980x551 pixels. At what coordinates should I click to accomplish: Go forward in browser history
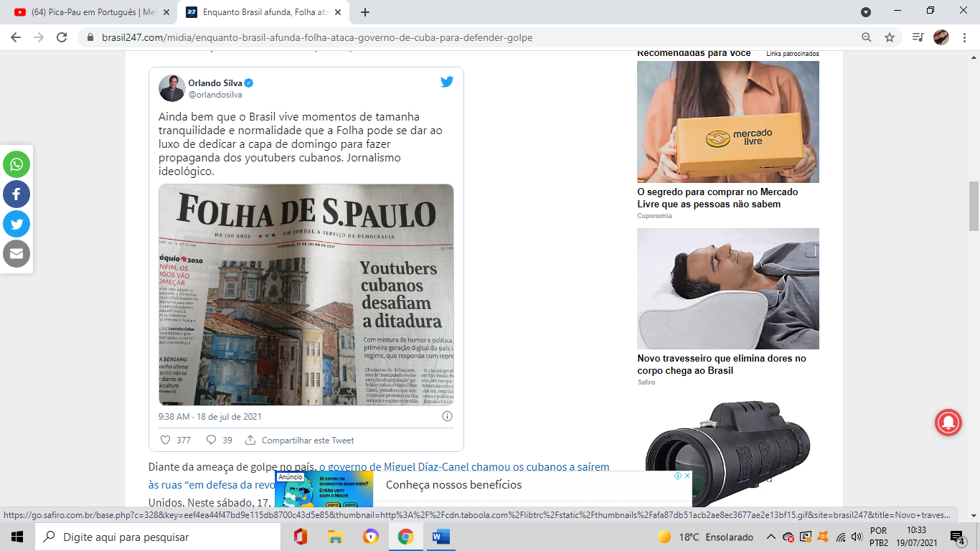tap(39, 37)
